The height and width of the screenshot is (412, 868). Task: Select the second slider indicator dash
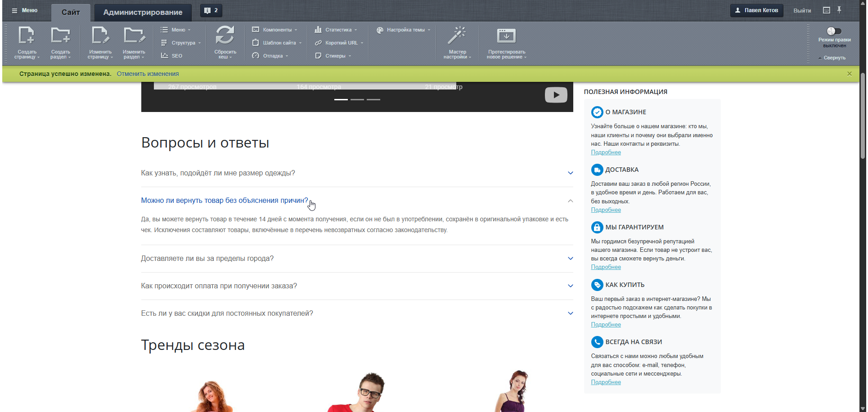point(357,99)
